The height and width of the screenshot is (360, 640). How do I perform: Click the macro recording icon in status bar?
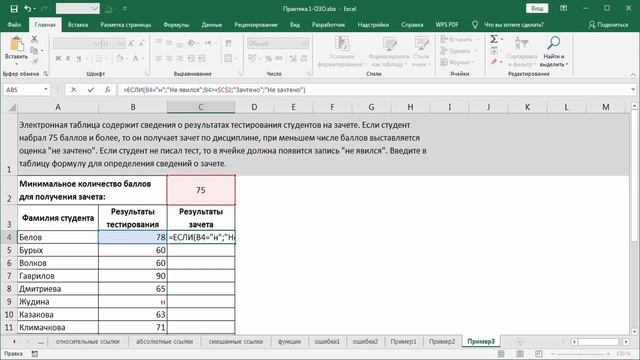35,354
